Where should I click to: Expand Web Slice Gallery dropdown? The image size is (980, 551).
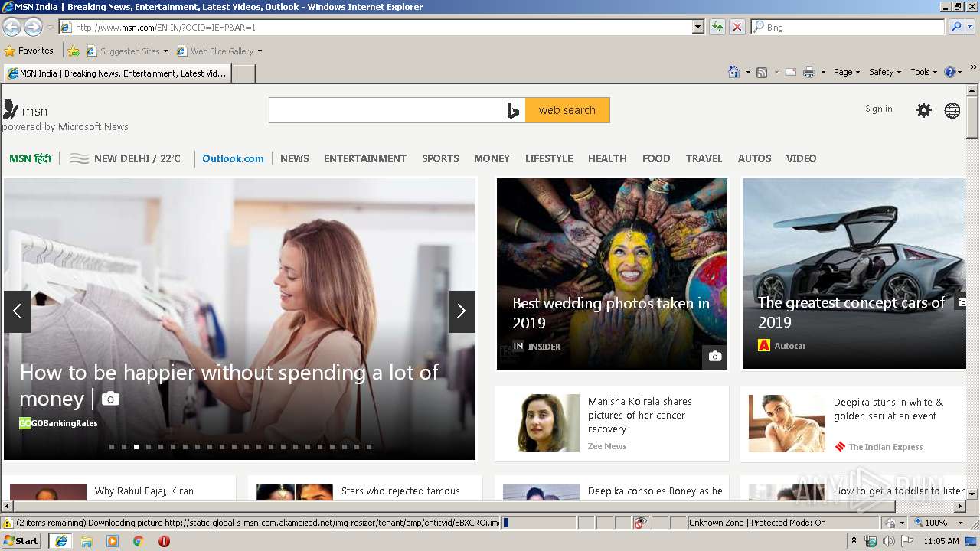click(x=260, y=51)
